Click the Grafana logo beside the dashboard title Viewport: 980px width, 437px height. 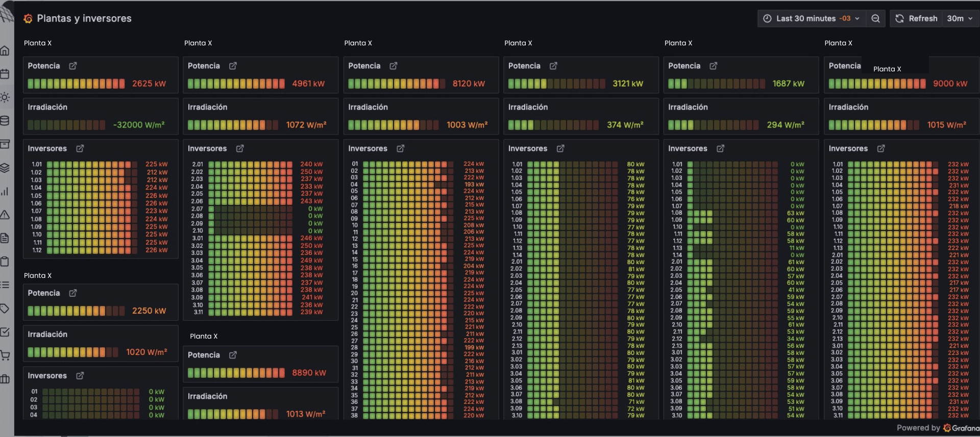click(28, 18)
